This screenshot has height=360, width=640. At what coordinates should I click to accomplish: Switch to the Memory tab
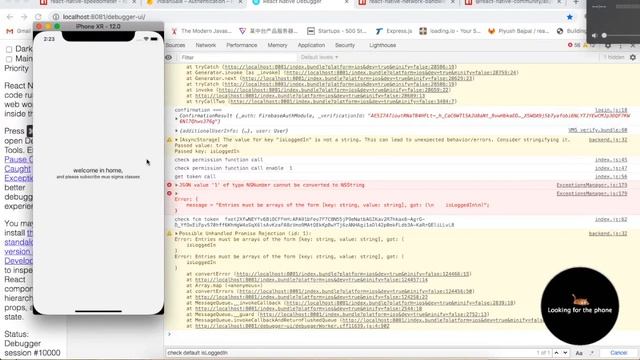(278, 45)
